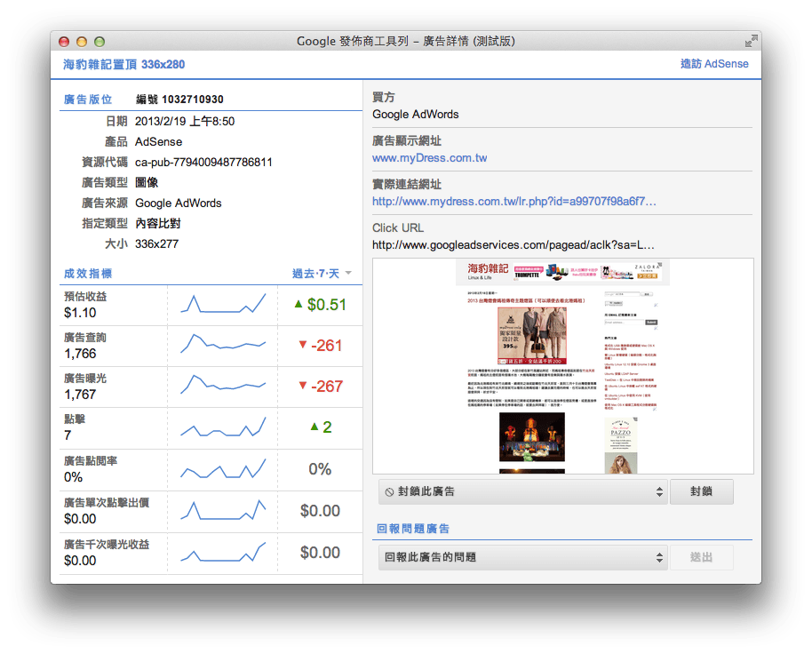Click the 海豹雜記置頂 336x280 ad unit title
Viewport: 812px width, 654px height.
(124, 64)
